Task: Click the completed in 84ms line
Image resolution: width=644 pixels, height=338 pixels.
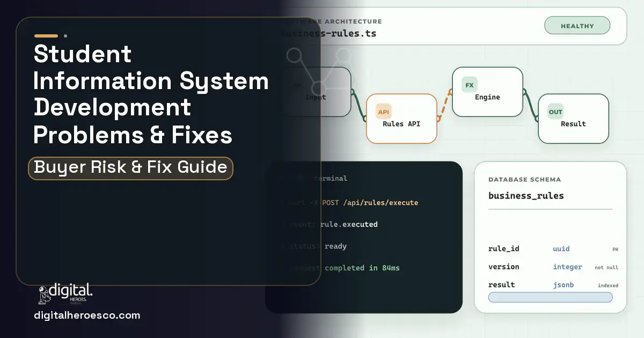Action: (x=341, y=268)
